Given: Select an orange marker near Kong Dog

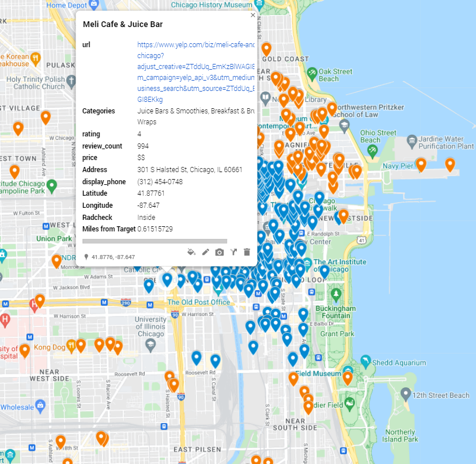Looking at the screenshot, I should (81, 344).
